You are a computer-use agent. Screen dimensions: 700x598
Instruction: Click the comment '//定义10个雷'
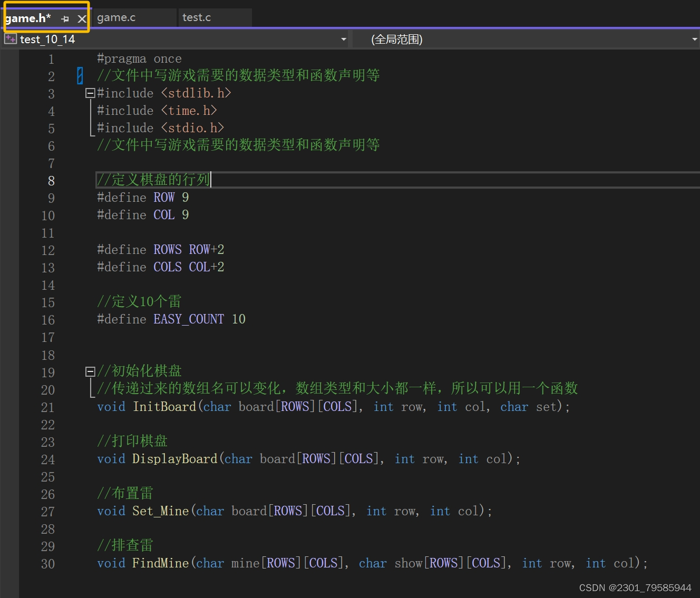point(139,301)
